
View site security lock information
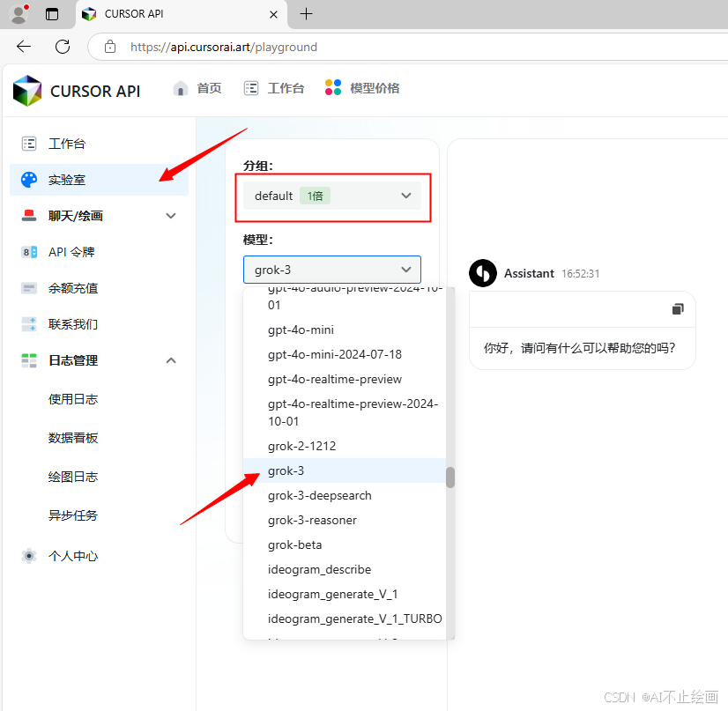tap(110, 47)
